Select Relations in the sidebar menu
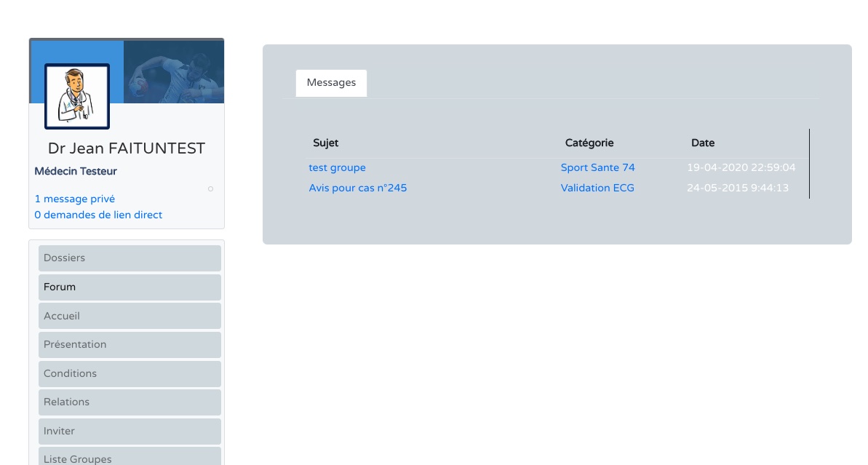This screenshot has height=465, width=868. click(x=130, y=402)
